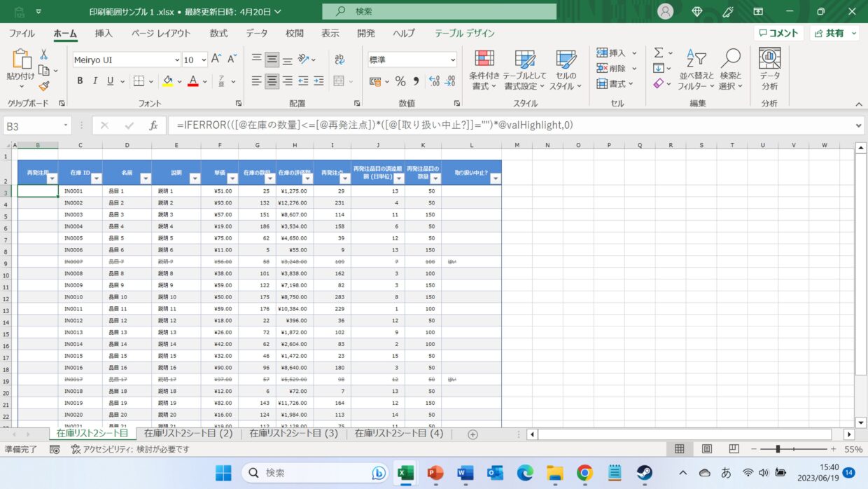Open the Name Box dropdown arrow
868x489 pixels.
pyautogui.click(x=66, y=125)
